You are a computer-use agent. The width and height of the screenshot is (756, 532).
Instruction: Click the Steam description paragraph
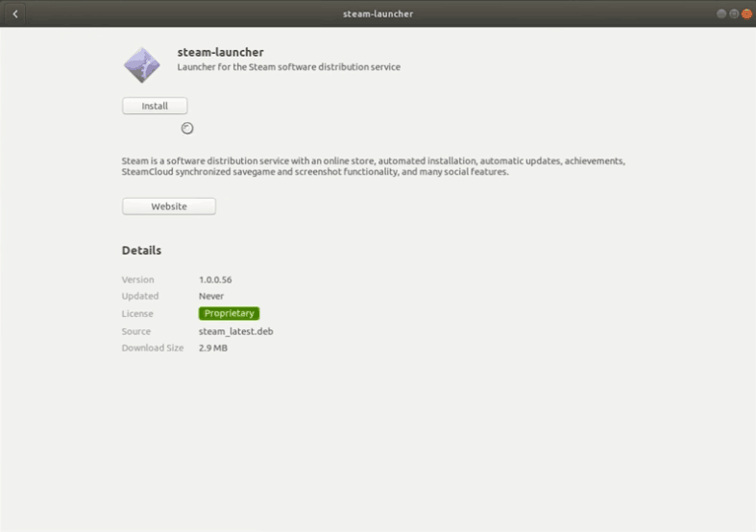(x=373, y=166)
